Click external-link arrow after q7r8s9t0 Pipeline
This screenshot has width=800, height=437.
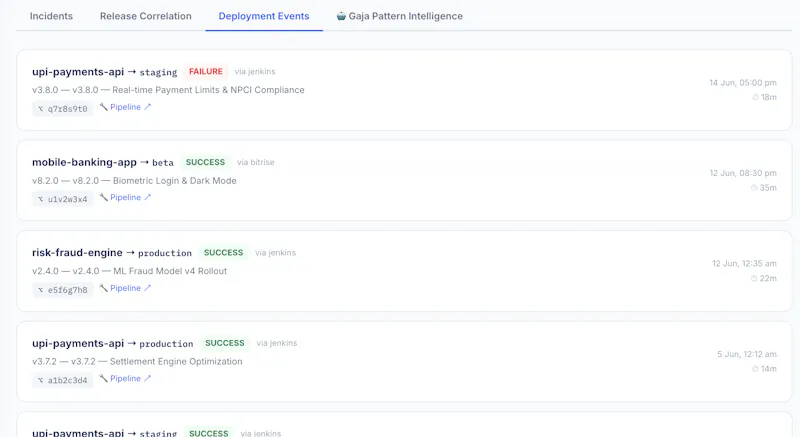pos(147,107)
